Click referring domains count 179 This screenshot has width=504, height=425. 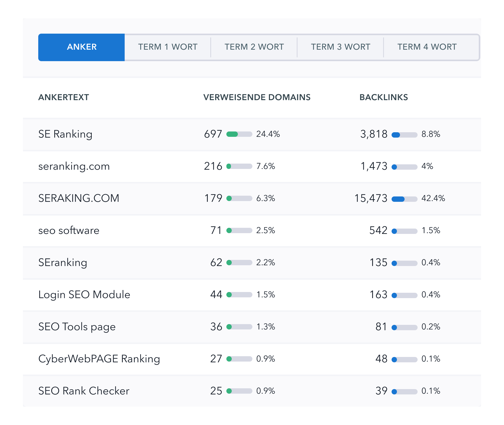coord(213,198)
